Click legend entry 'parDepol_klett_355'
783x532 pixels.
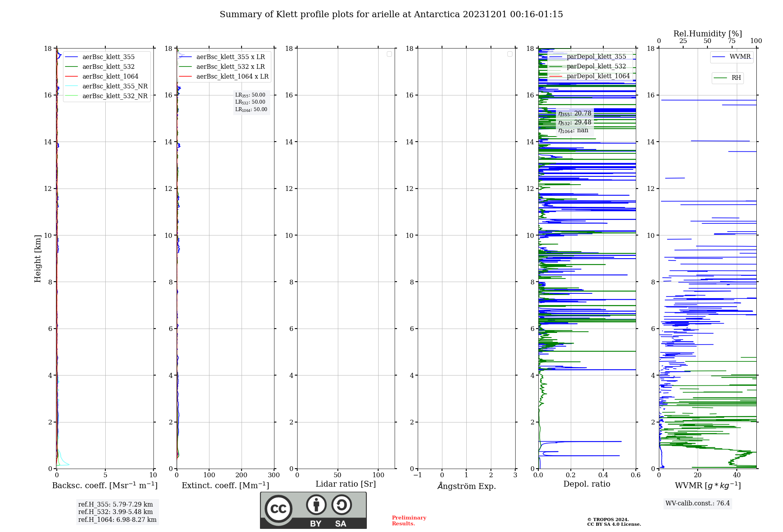[x=596, y=57]
